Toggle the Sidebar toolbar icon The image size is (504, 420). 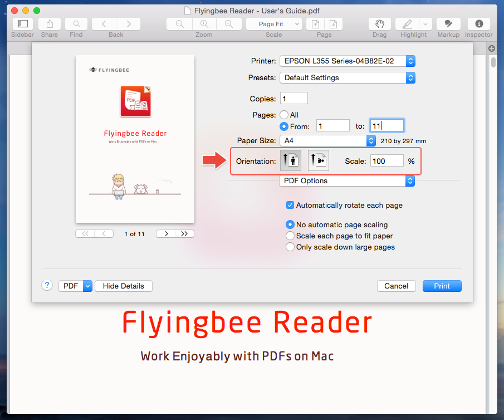[22, 24]
